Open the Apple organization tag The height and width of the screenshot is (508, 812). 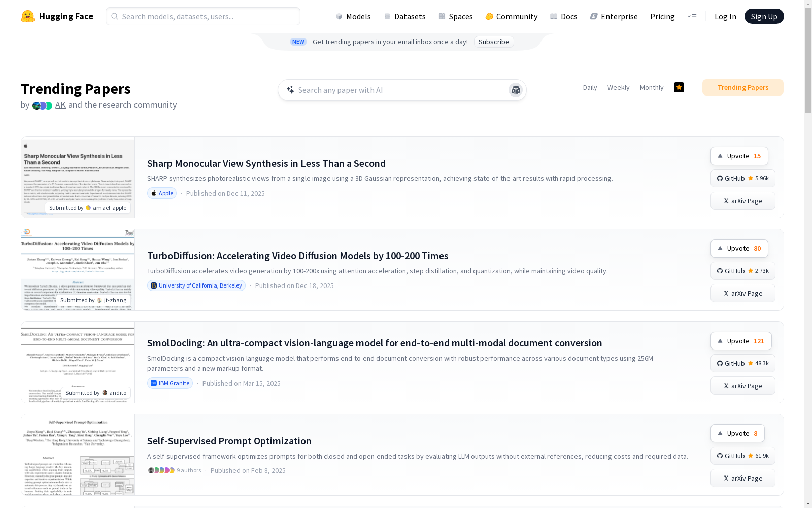coord(162,193)
